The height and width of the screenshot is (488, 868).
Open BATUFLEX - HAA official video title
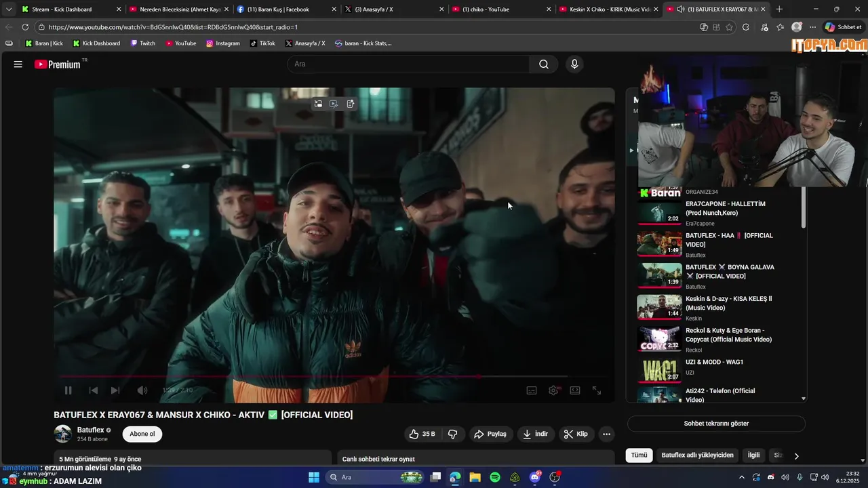pos(729,240)
